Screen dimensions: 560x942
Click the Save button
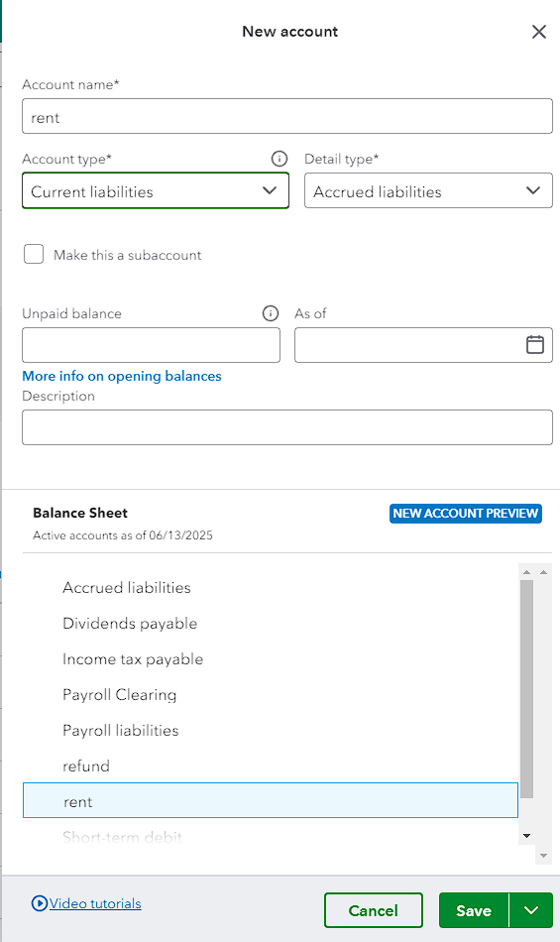point(474,910)
